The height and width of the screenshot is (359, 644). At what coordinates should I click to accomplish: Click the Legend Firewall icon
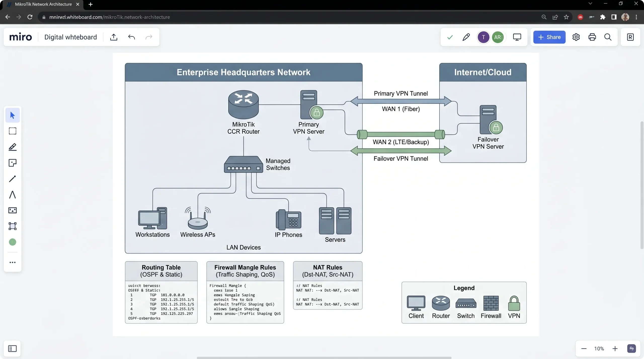pyautogui.click(x=491, y=303)
